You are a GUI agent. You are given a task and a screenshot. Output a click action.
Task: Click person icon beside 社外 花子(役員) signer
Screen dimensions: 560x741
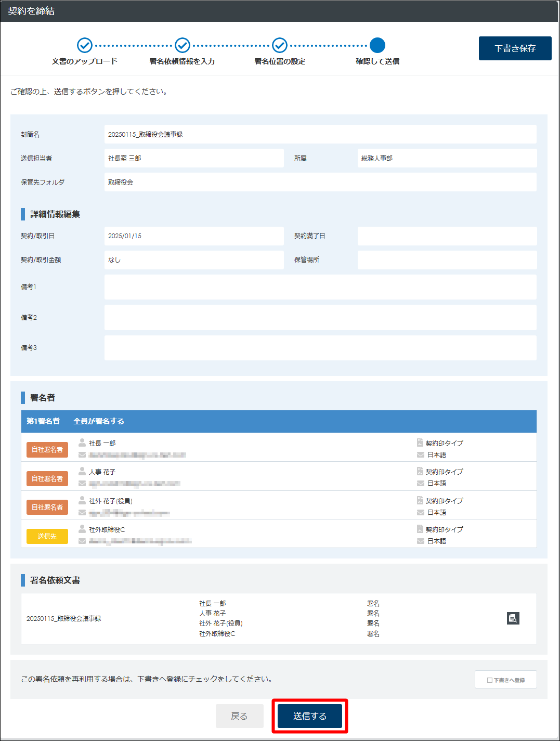coord(82,500)
